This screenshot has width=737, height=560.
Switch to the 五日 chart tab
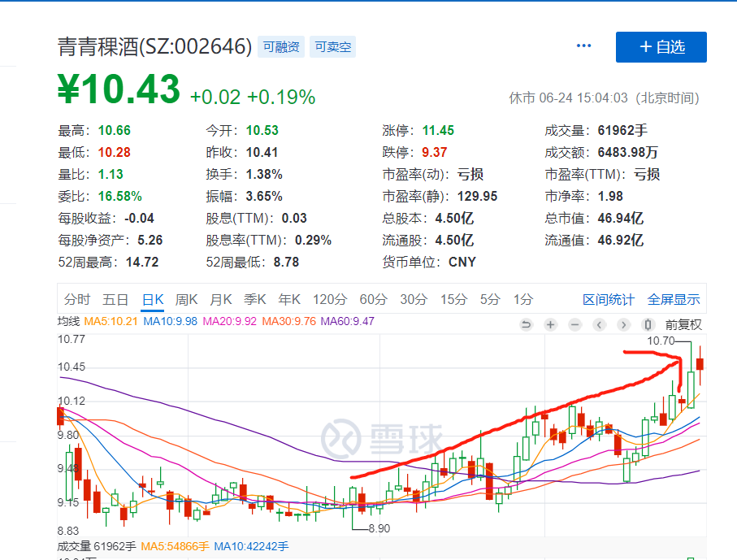(115, 300)
